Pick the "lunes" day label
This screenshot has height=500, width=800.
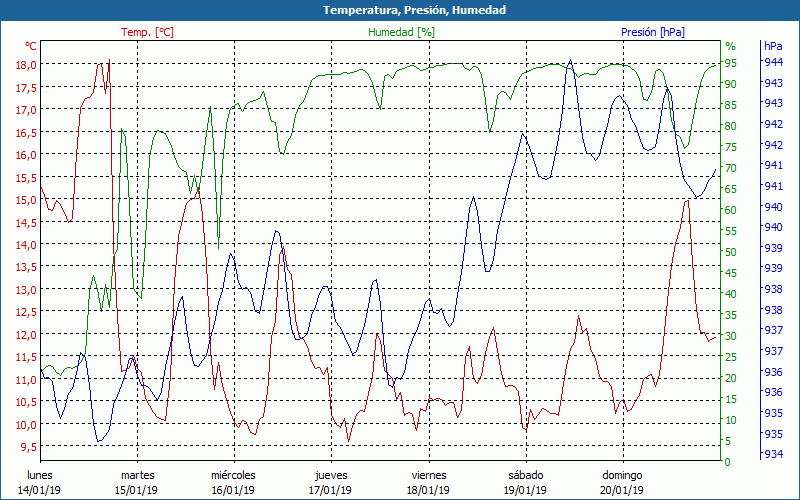click(x=40, y=475)
